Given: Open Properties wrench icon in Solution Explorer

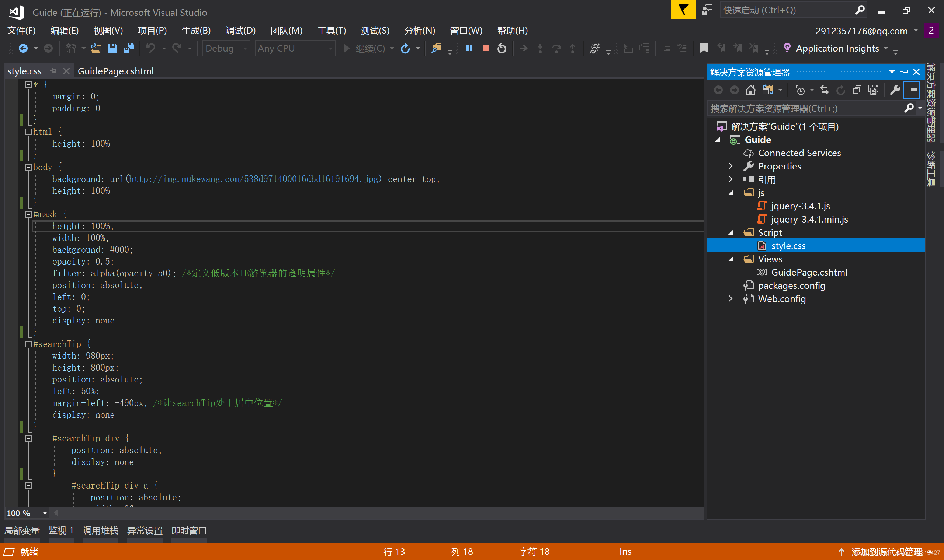Looking at the screenshot, I should pos(895,90).
